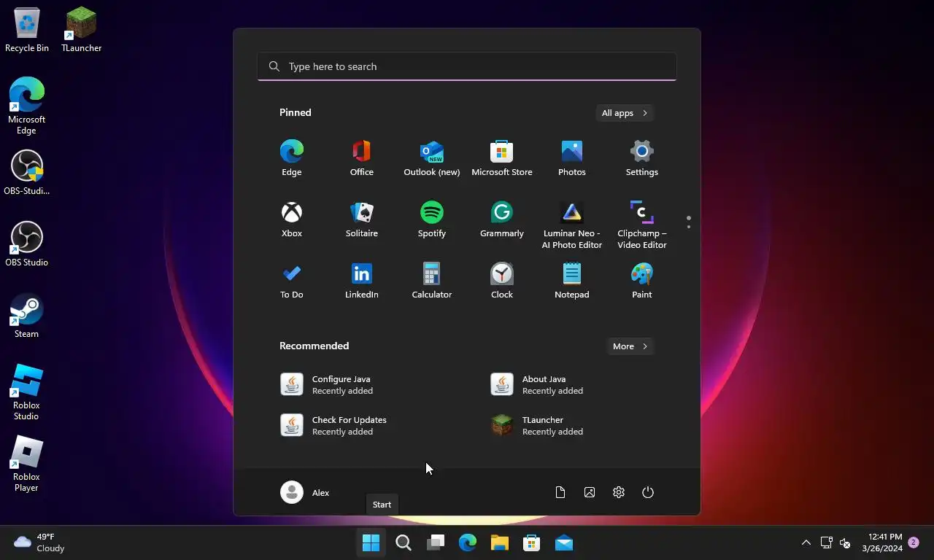The image size is (934, 560).
Task: Open the LinkedIn pinned app
Action: (x=361, y=281)
